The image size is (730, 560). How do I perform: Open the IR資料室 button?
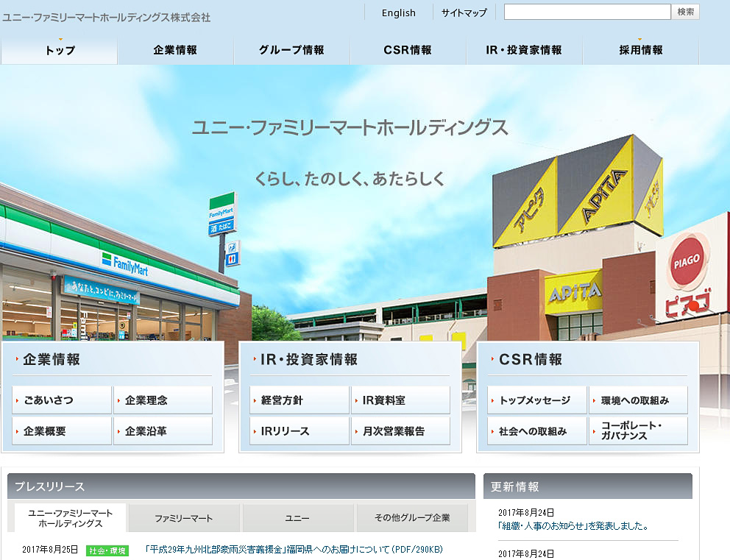click(x=400, y=400)
